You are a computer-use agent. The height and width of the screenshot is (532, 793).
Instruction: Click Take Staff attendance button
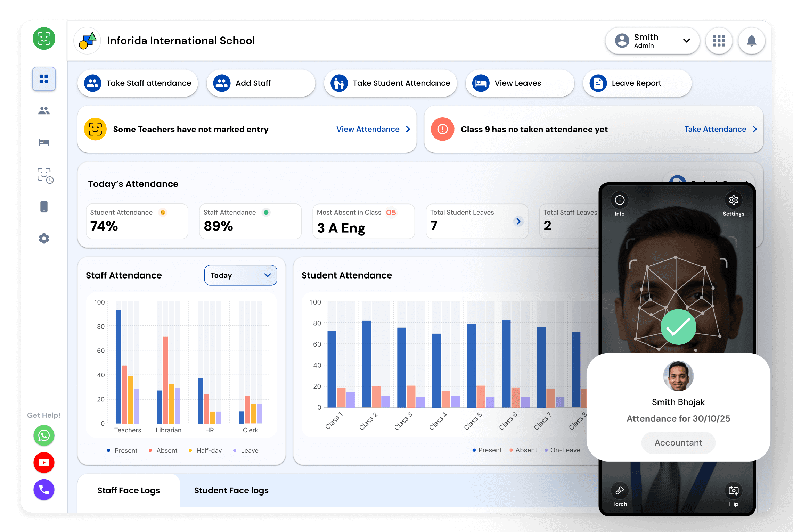tap(138, 83)
